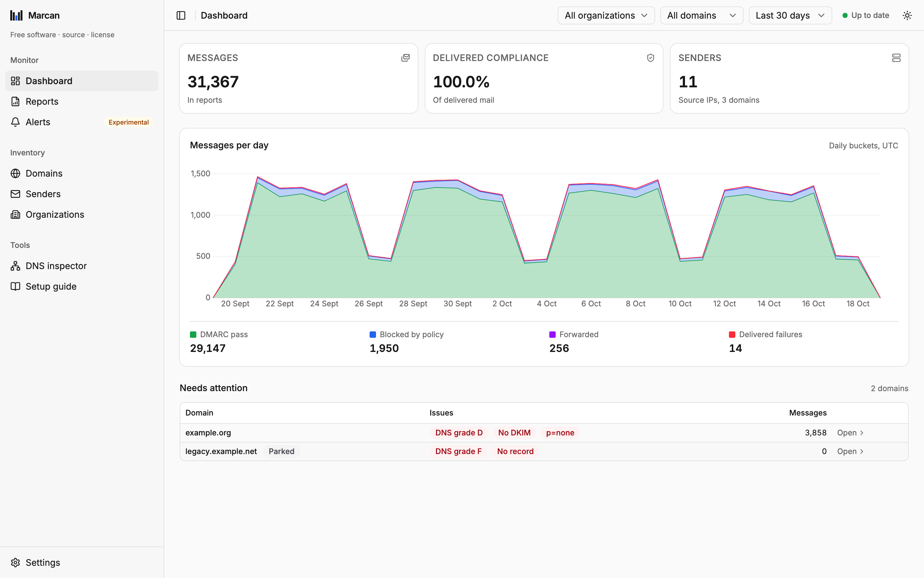Click the Messages column header
Image resolution: width=924 pixels, height=578 pixels.
(808, 413)
